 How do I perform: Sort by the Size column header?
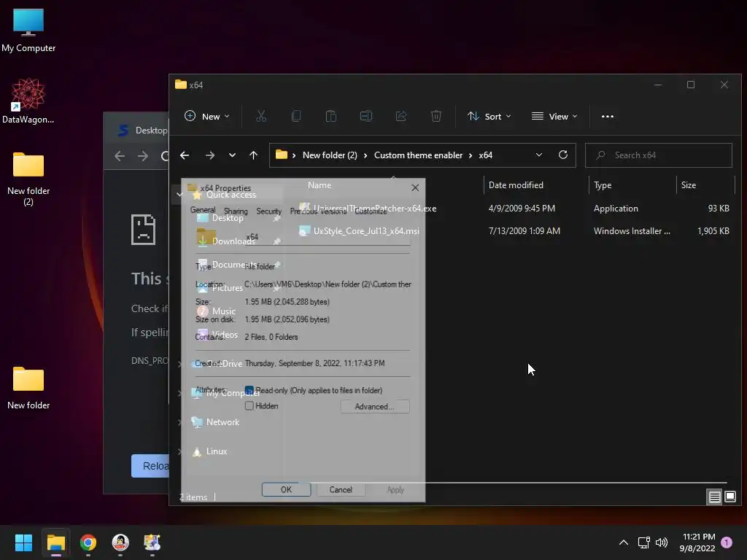689,184
